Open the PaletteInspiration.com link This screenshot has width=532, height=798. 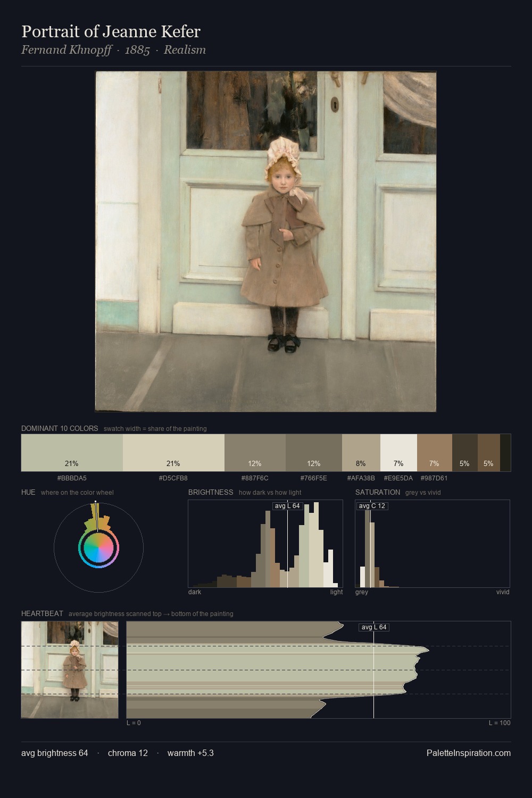pyautogui.click(x=469, y=753)
